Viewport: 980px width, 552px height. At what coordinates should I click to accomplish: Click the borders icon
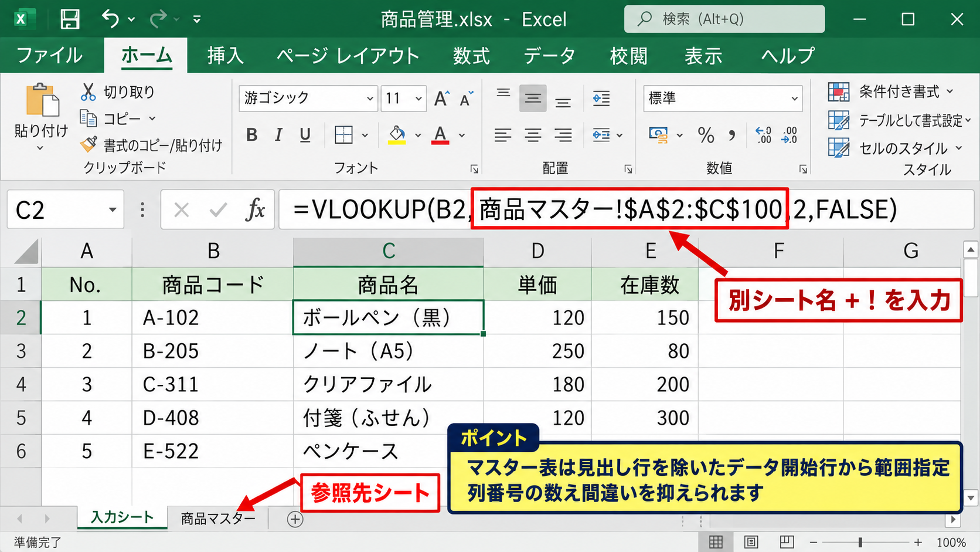pos(343,135)
